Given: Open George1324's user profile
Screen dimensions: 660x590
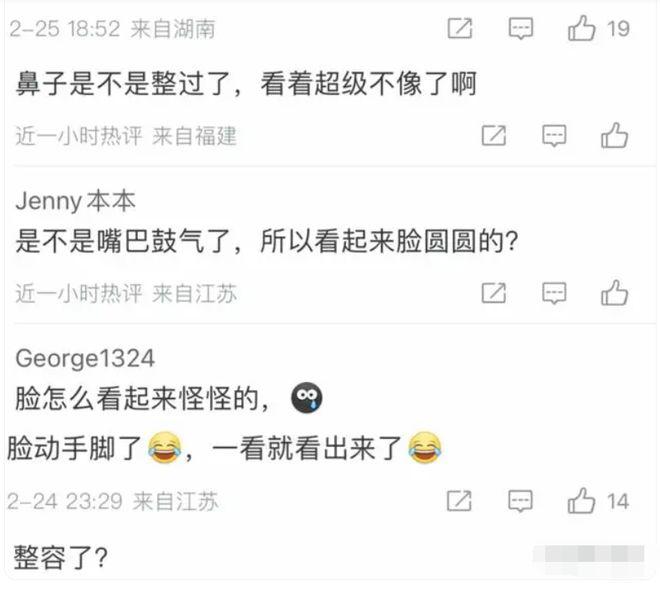Looking at the screenshot, I should [x=85, y=359].
